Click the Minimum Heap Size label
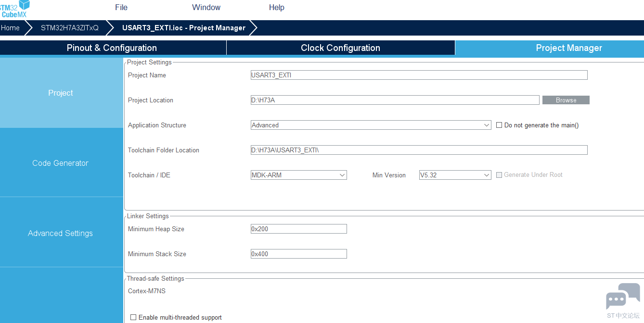Image resolution: width=644 pixels, height=323 pixels. [156, 229]
